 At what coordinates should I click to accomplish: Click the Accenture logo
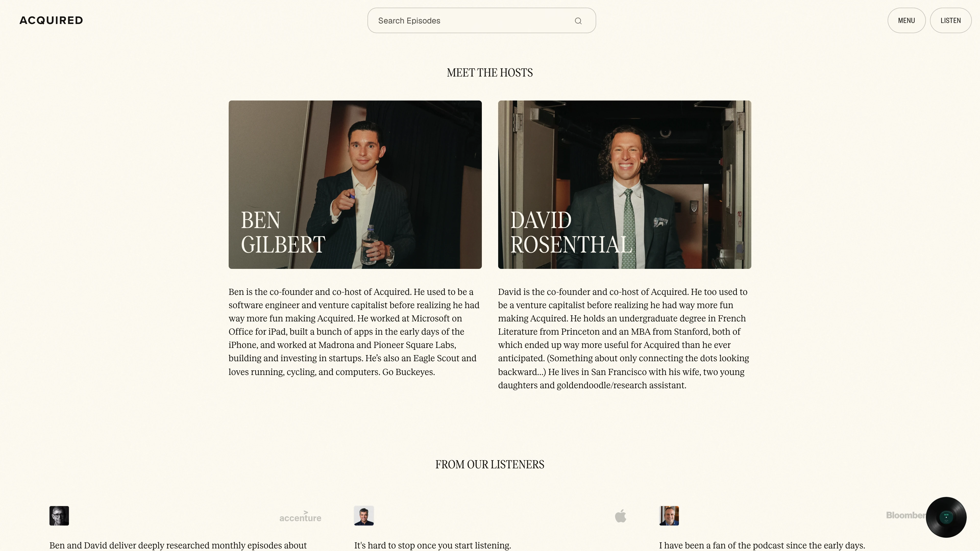point(300,516)
